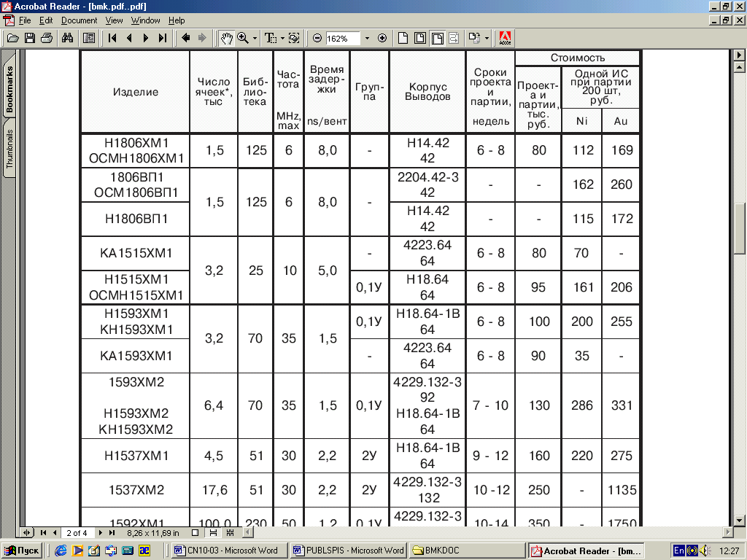This screenshot has height=560, width=747.
Task: Click the Print icon in toolbar
Action: 47,38
